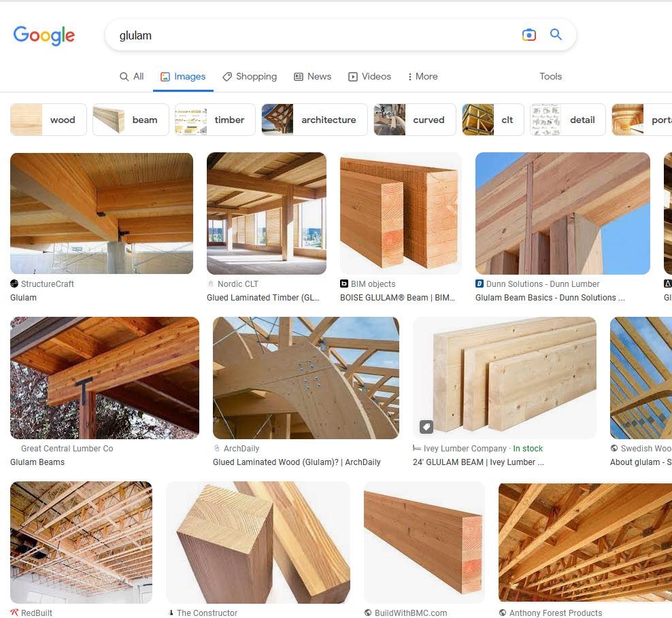Click the magnifying glass search icon
The image size is (672, 618).
[x=556, y=35]
